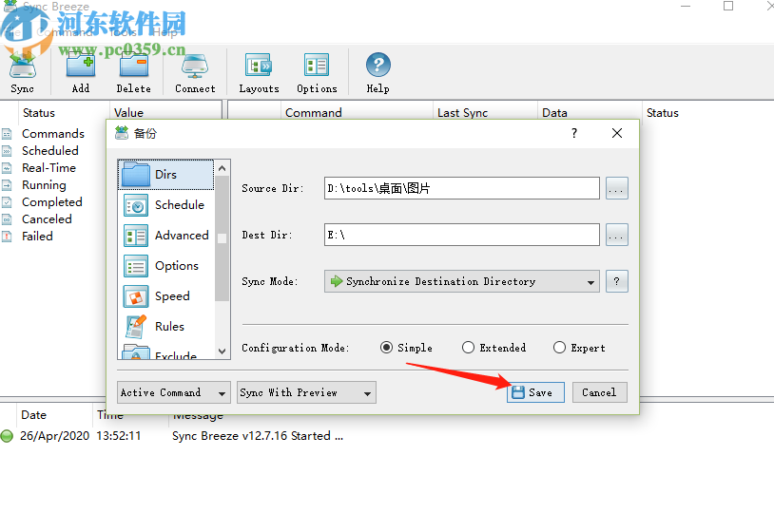Click the Dest Dir input field
Screen dimensions: 774x532
point(461,235)
